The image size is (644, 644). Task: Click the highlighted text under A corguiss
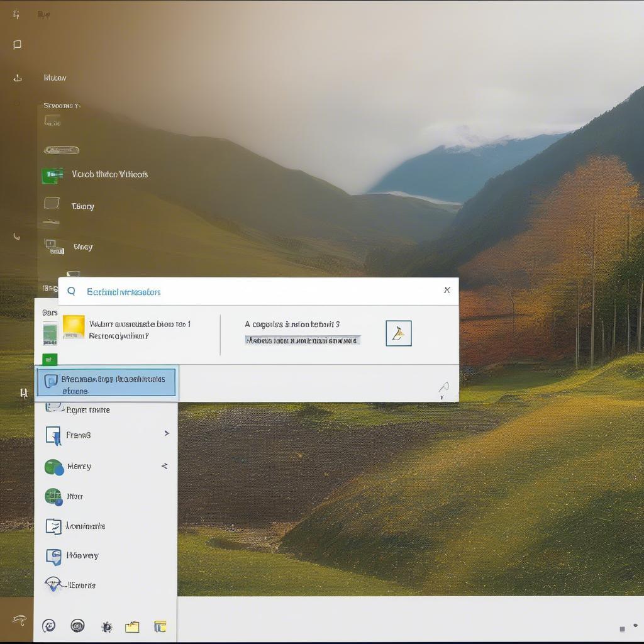303,340
